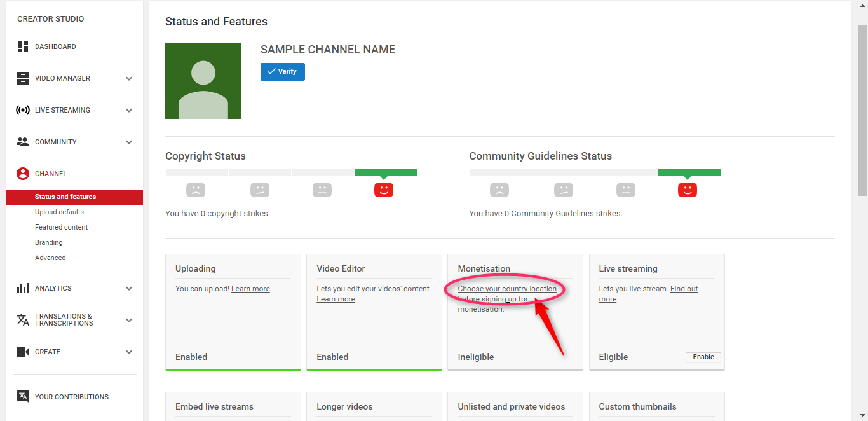Click Enable button for Live streaming
This screenshot has width=868, height=421.
(703, 357)
